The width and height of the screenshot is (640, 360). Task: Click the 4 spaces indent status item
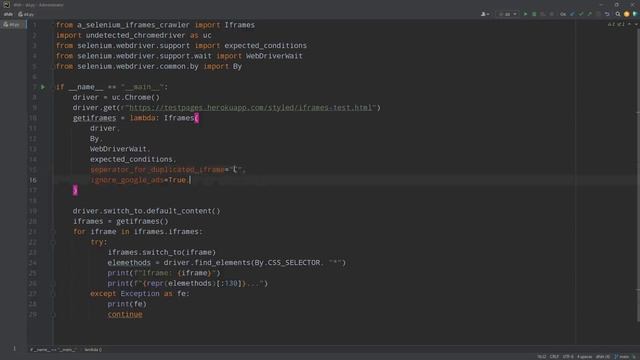coord(585,357)
